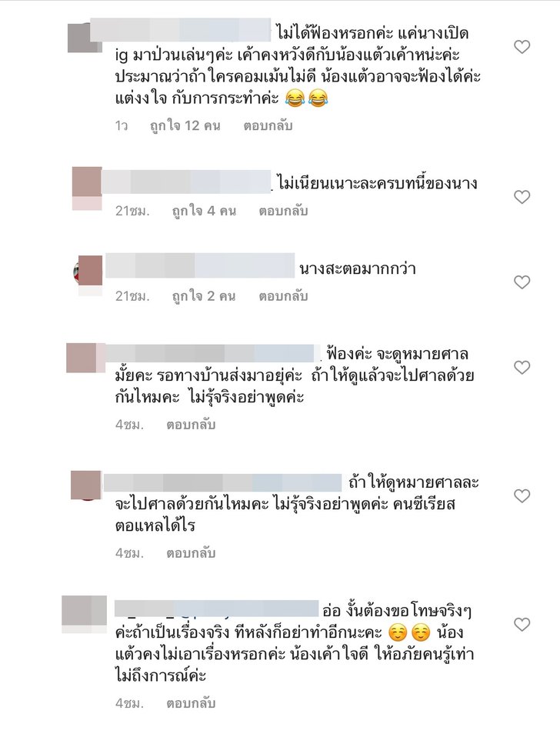The width and height of the screenshot is (560, 737).
Task: Like the comment with 4 likes
Action: click(x=522, y=197)
